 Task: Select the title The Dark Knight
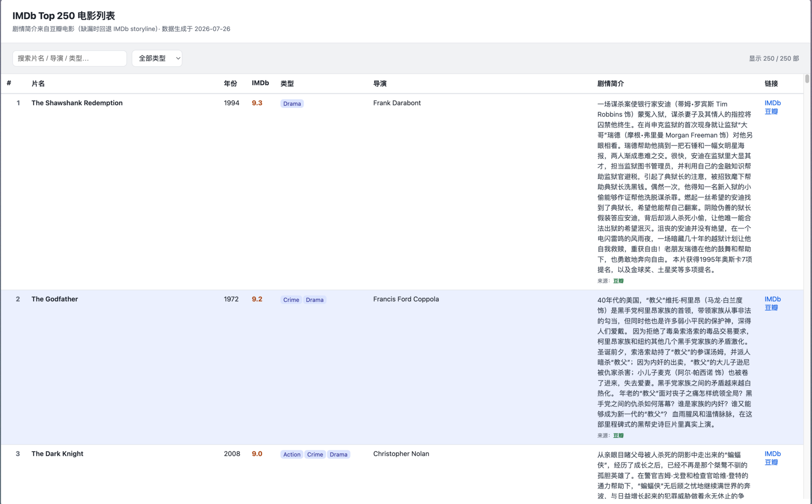click(57, 454)
